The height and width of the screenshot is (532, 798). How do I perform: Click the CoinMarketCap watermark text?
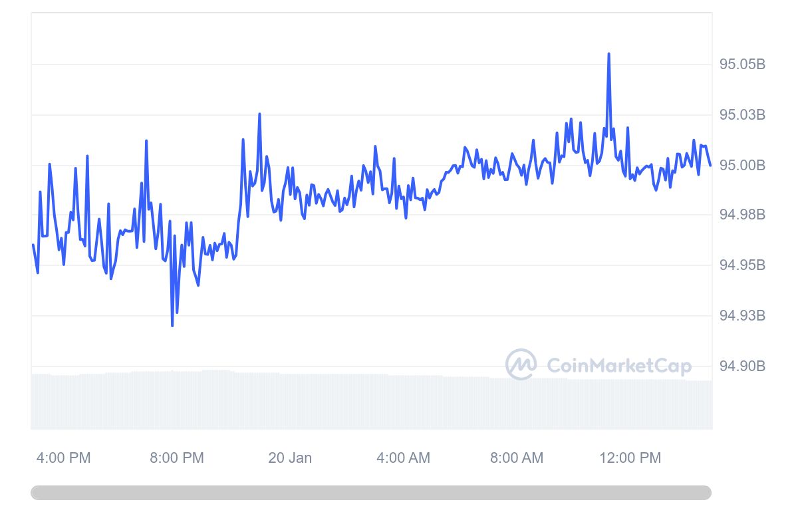click(618, 366)
